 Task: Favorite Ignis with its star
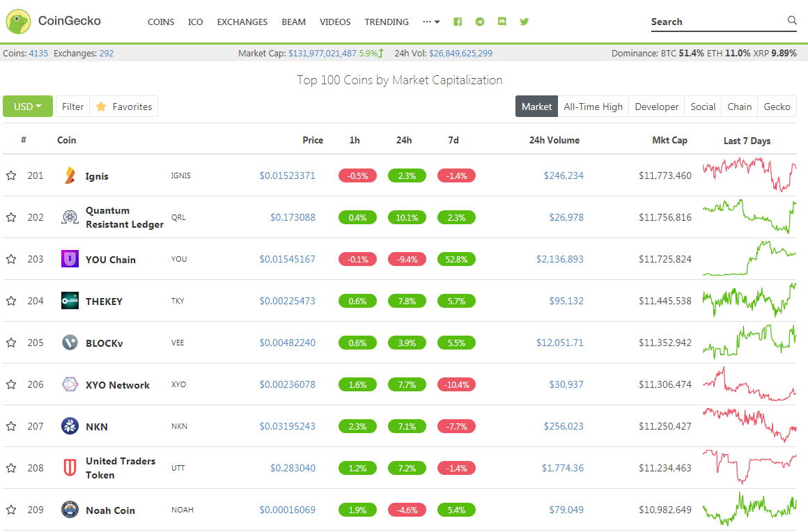coord(11,175)
